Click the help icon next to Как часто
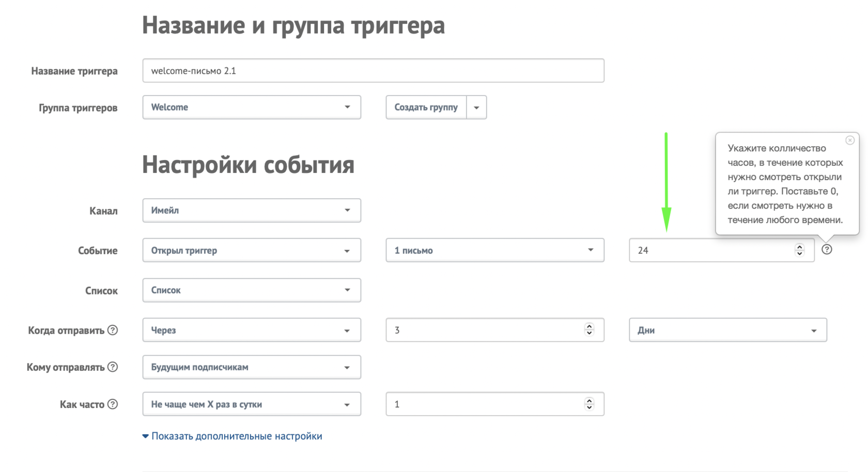868x472 pixels. [113, 404]
